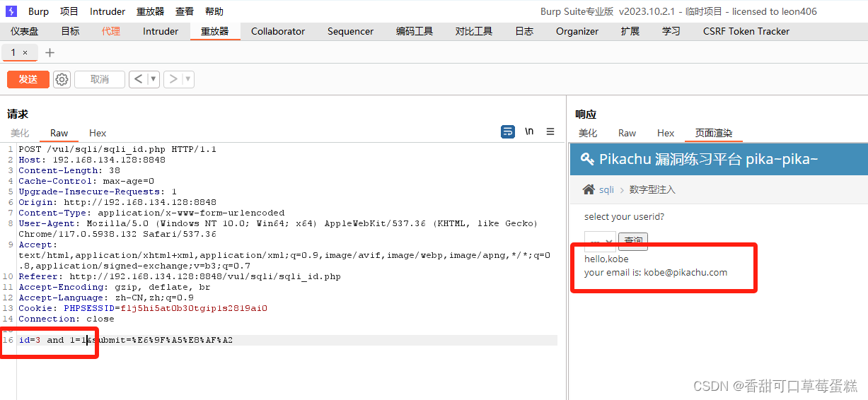The height and width of the screenshot is (400, 868).
Task: Add a new Repeater tab with plus
Action: (x=50, y=53)
